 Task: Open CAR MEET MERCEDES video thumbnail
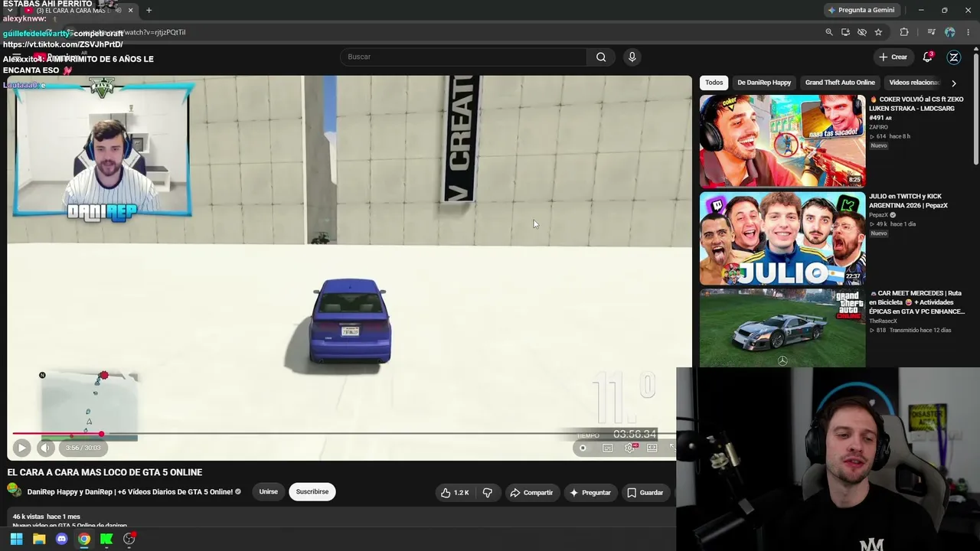pos(782,328)
